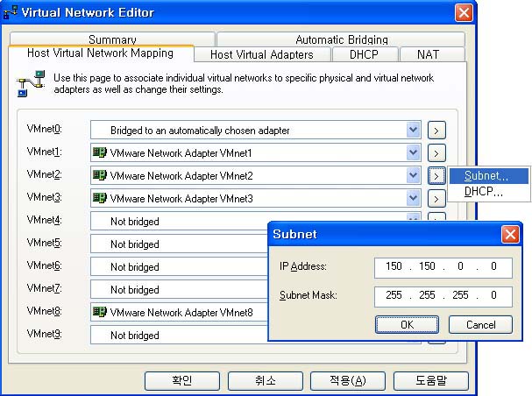Image resolution: width=532 pixels, height=396 pixels.
Task: Click the Subnet Mask second octet 255
Action: 427,295
